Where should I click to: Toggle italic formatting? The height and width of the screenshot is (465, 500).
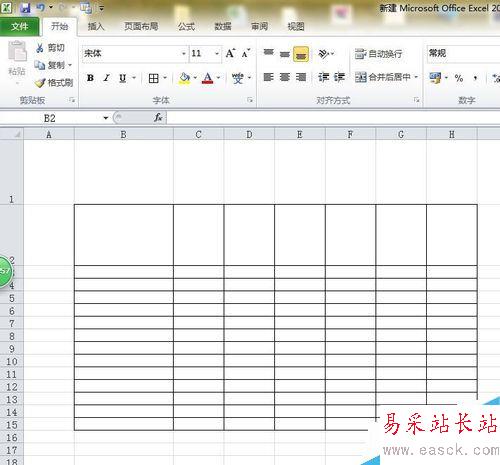pyautogui.click(x=106, y=78)
